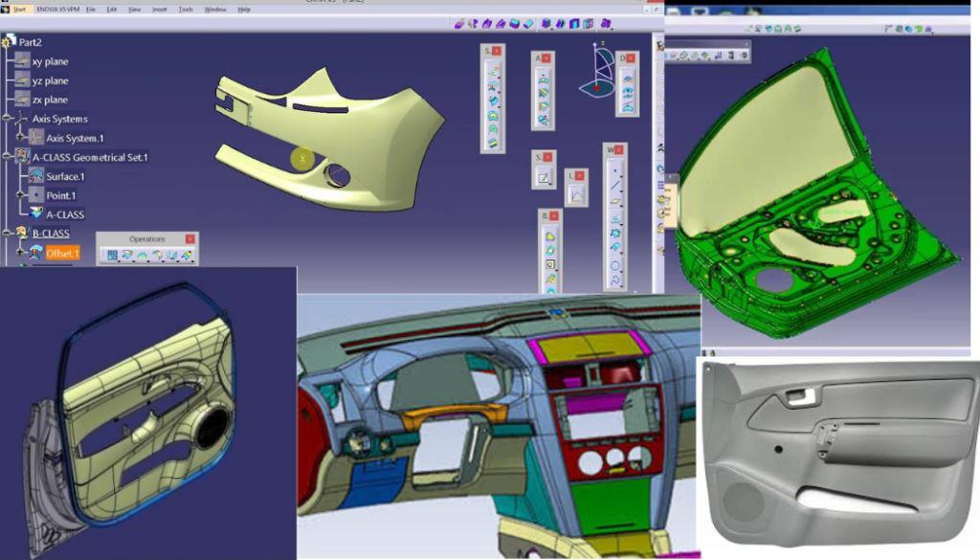Open the ENOVIA V5 VPM menu

tap(57, 10)
